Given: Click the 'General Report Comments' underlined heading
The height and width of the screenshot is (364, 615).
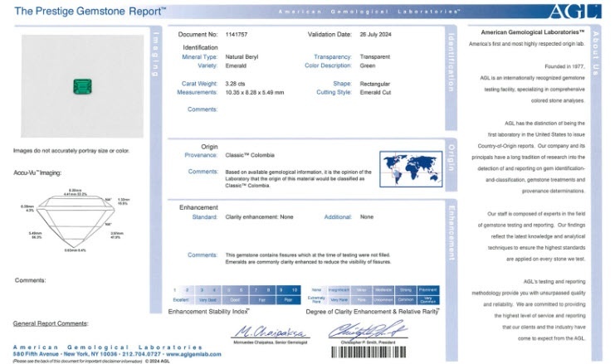Looking at the screenshot, I should coord(51,323).
